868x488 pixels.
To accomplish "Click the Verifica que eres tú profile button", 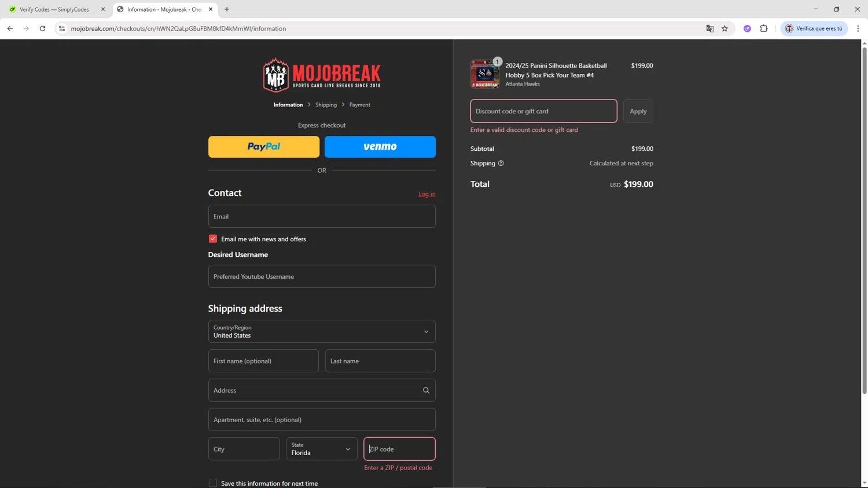I will coord(814,28).
